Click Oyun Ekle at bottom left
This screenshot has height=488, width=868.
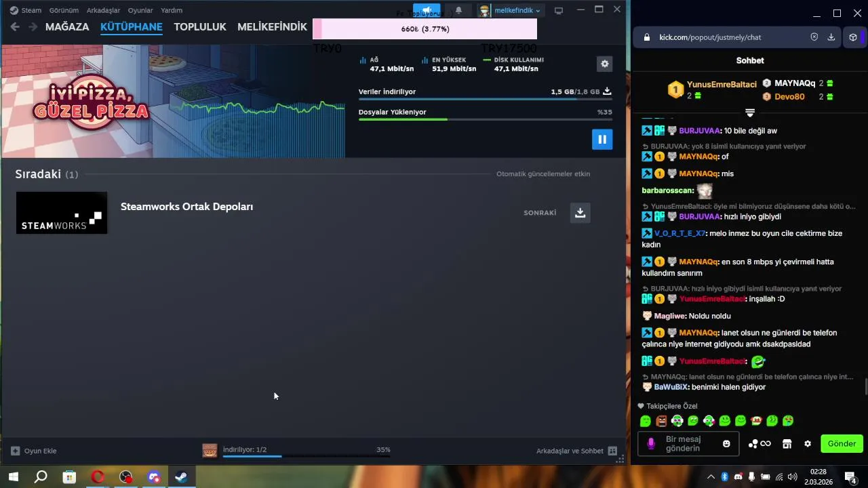click(x=34, y=451)
